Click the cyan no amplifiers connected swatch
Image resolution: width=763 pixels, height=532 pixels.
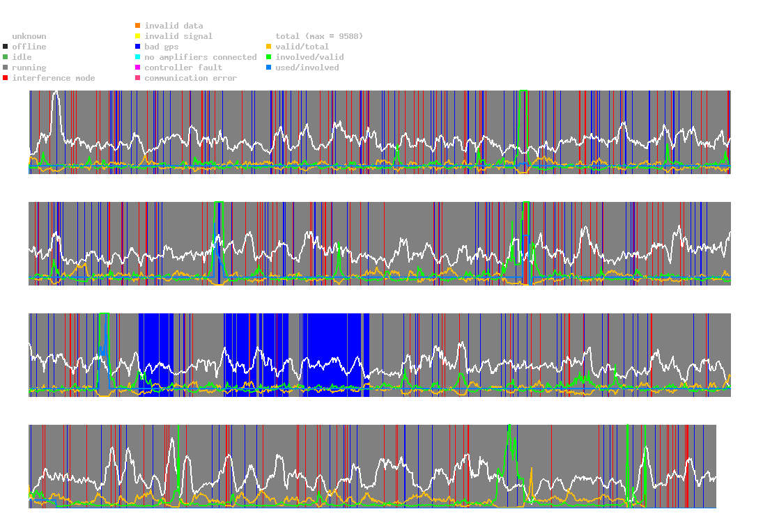pos(137,57)
